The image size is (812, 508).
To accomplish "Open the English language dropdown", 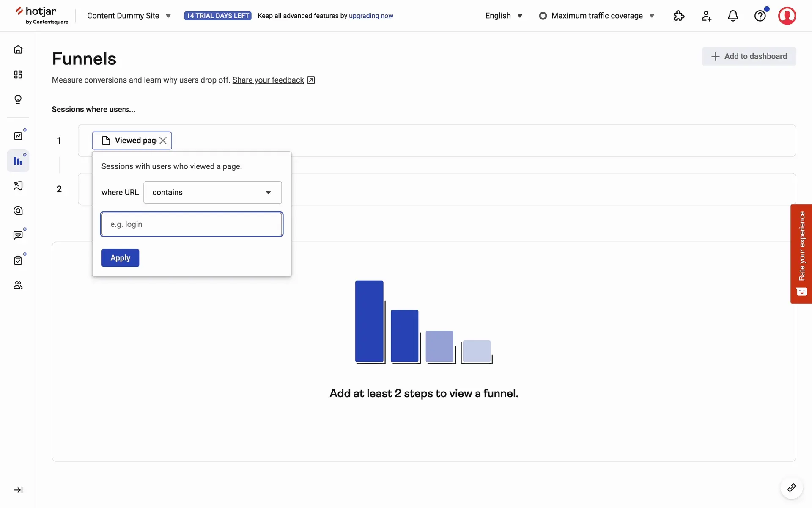I will [504, 16].
